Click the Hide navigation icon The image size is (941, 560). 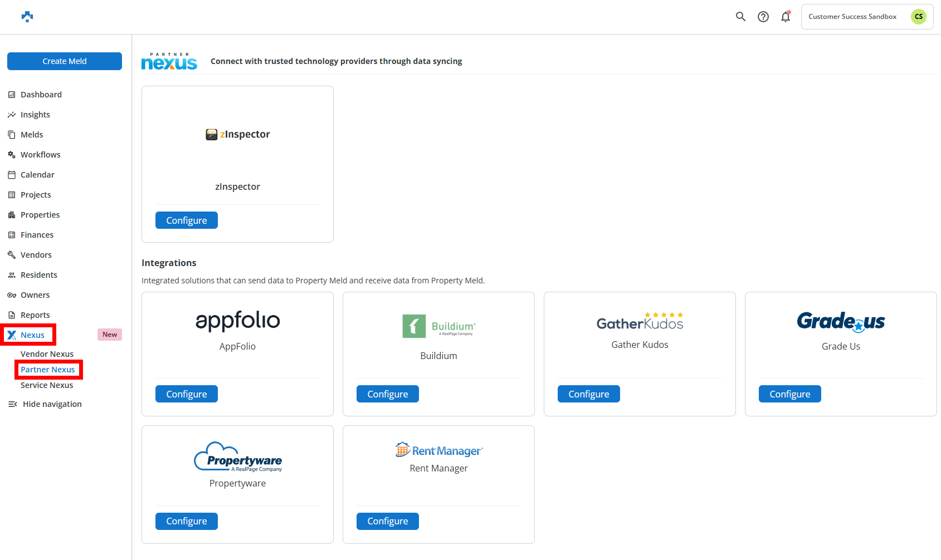(x=12, y=404)
